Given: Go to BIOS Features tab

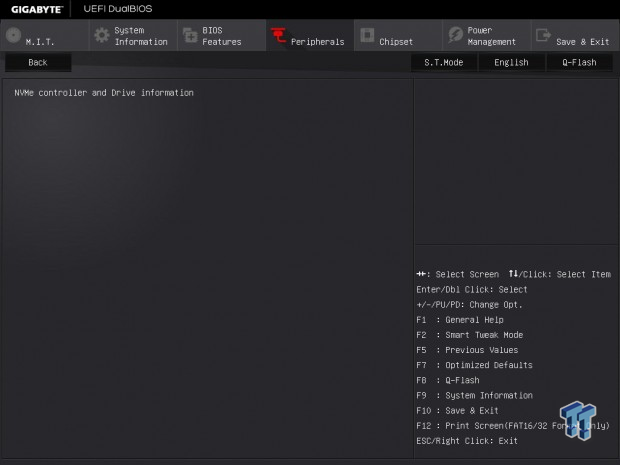Looking at the screenshot, I should (x=222, y=36).
